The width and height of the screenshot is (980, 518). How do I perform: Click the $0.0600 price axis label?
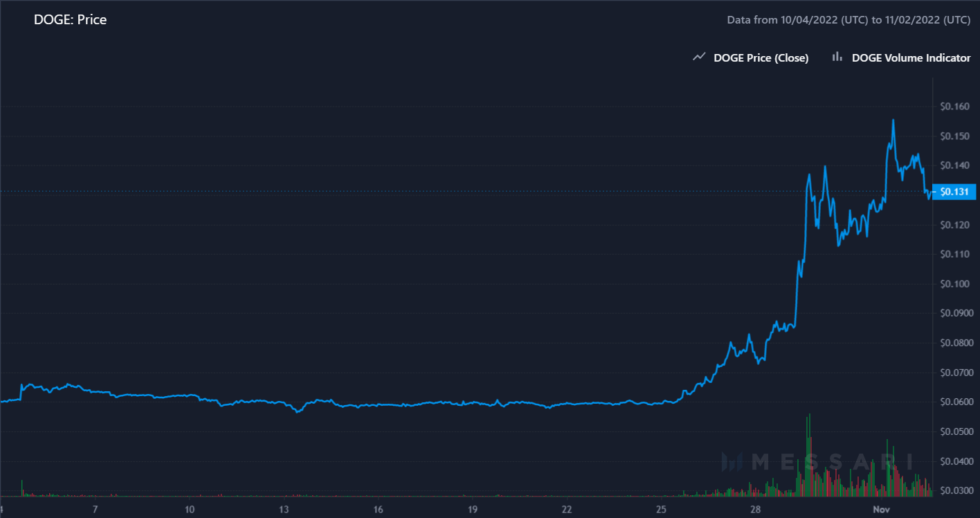coord(954,402)
